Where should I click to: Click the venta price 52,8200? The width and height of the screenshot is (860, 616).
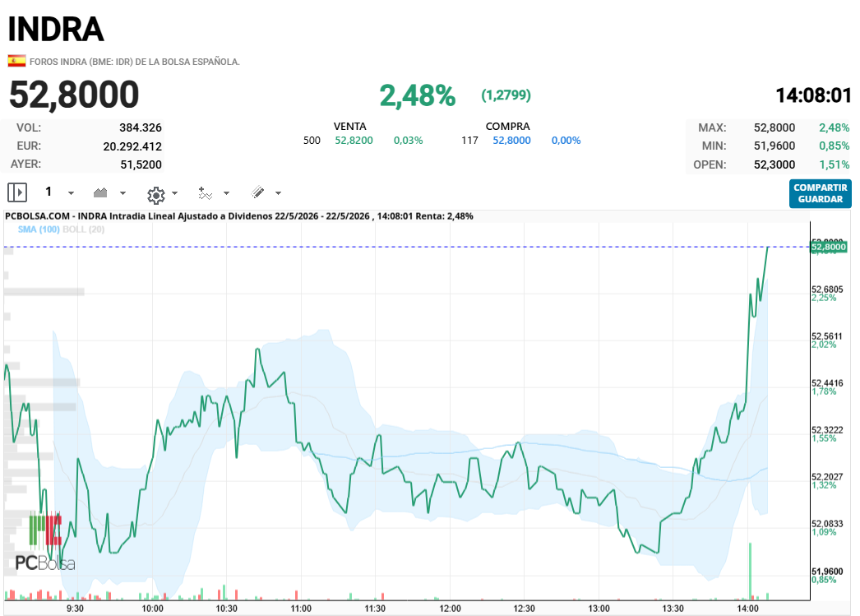coord(354,141)
